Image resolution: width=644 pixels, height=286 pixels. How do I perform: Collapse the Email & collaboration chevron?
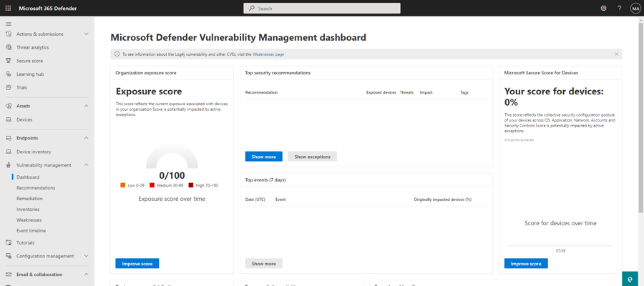(x=87, y=274)
